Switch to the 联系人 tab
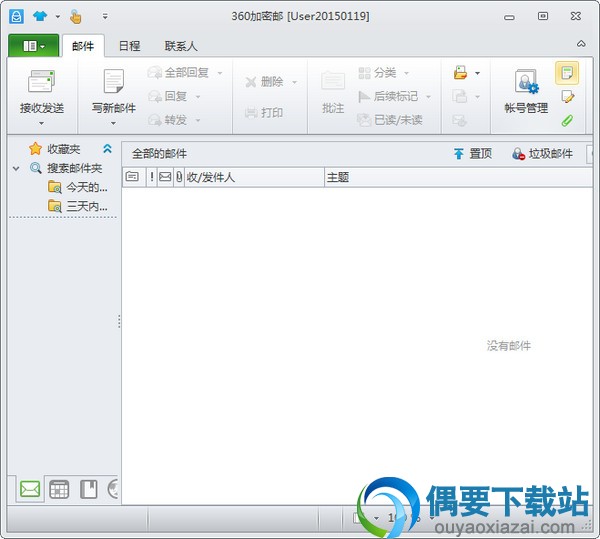The width and height of the screenshot is (600, 539). [x=181, y=46]
